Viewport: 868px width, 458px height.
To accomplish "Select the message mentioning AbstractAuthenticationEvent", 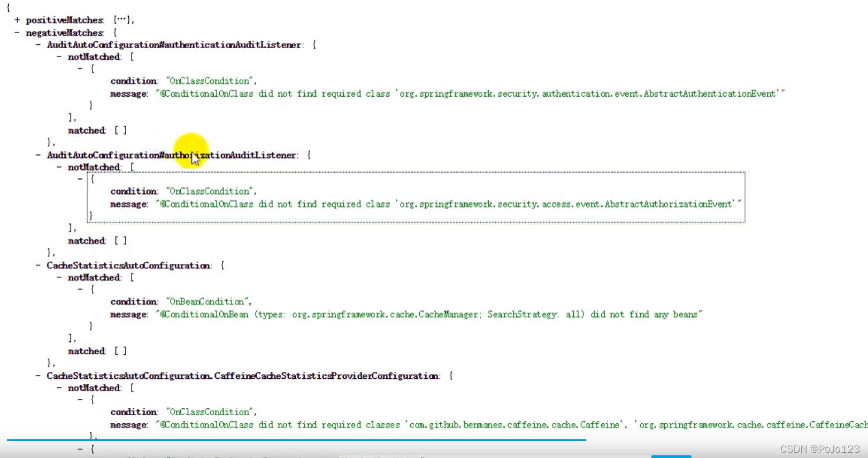I will [470, 94].
